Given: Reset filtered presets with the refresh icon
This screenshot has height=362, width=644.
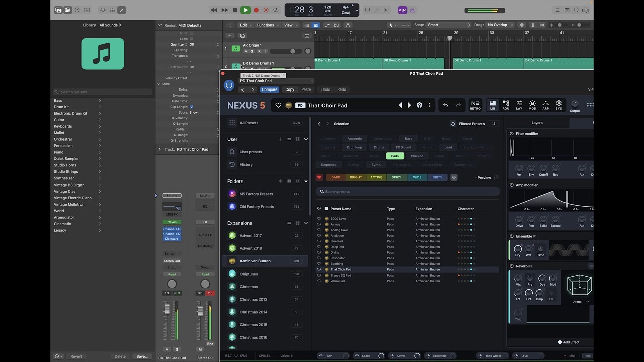Looking at the screenshot, I should [x=453, y=124].
